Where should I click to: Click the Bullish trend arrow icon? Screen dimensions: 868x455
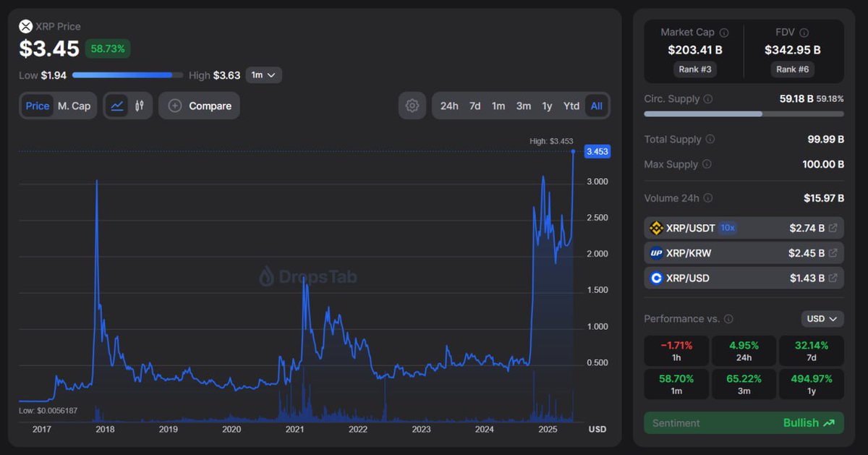[x=829, y=423]
